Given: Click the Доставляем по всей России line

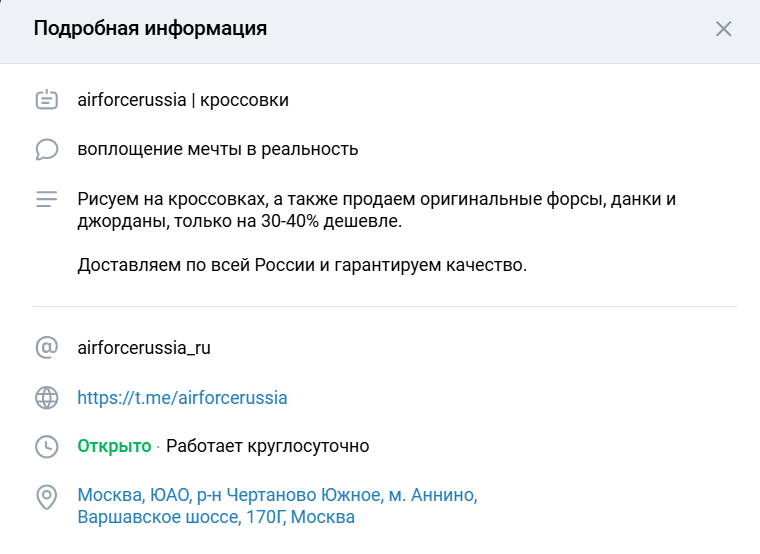Looking at the screenshot, I should [x=302, y=265].
